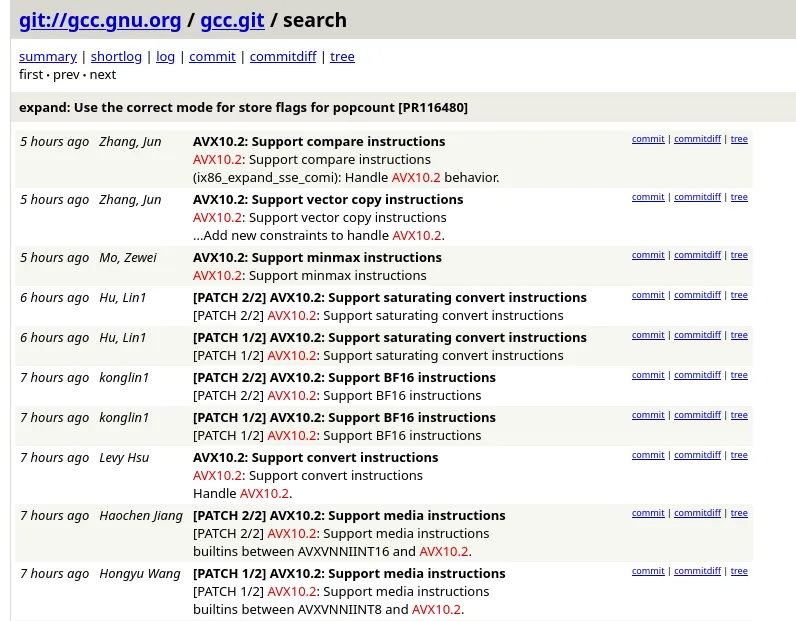Open tree link for PATCH 1/2 saturating convert

pos(739,335)
